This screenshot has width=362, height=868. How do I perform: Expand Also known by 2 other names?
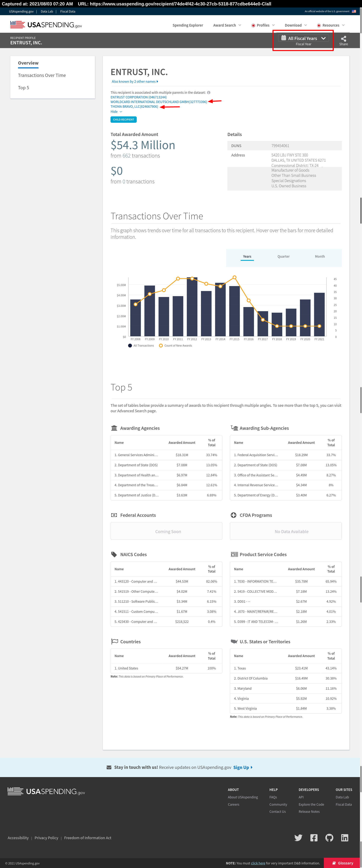pyautogui.click(x=135, y=82)
